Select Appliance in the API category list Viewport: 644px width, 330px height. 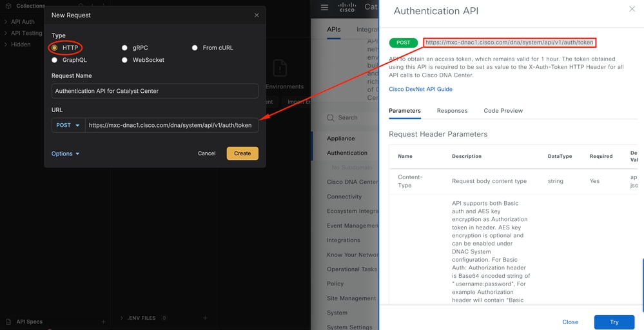click(341, 139)
